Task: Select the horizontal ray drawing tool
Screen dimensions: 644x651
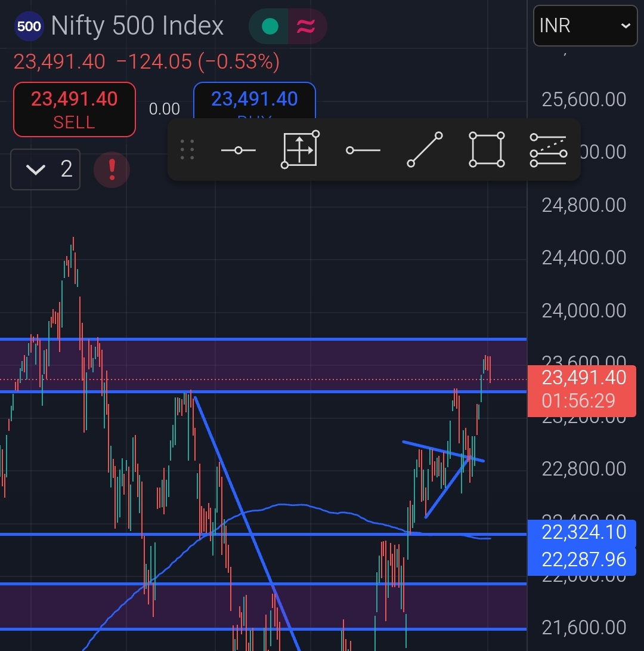Action: pyautogui.click(x=363, y=150)
